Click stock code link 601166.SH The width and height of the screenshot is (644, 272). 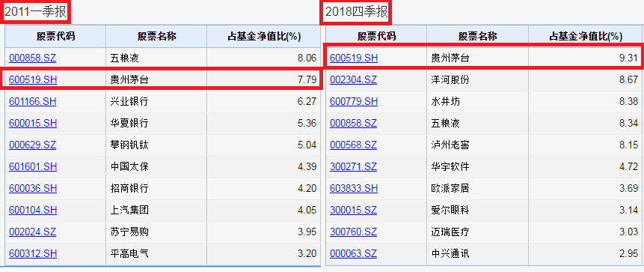coord(32,102)
